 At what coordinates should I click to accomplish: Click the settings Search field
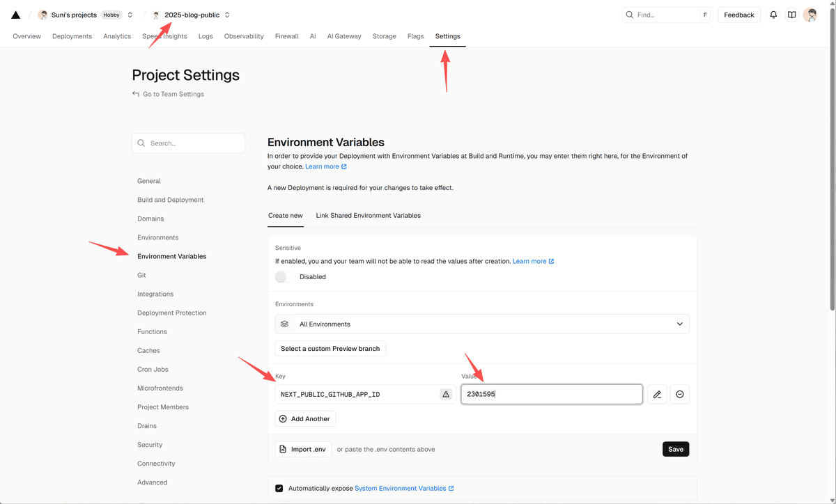(188, 143)
